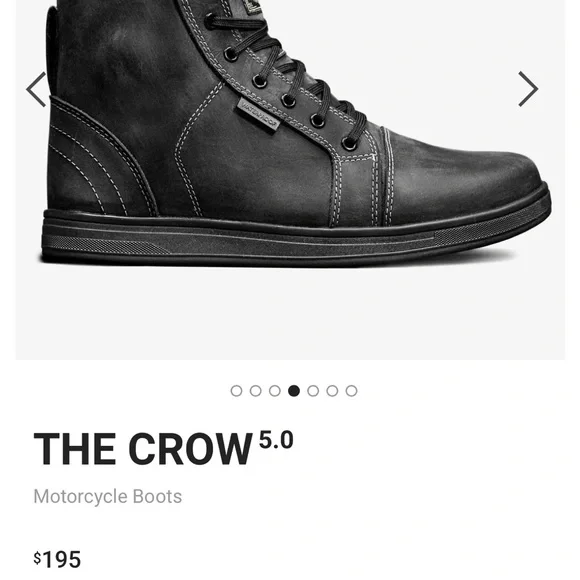This screenshot has width=580, height=580.
Task: Advance to the next product image arrow
Action: 528,89
